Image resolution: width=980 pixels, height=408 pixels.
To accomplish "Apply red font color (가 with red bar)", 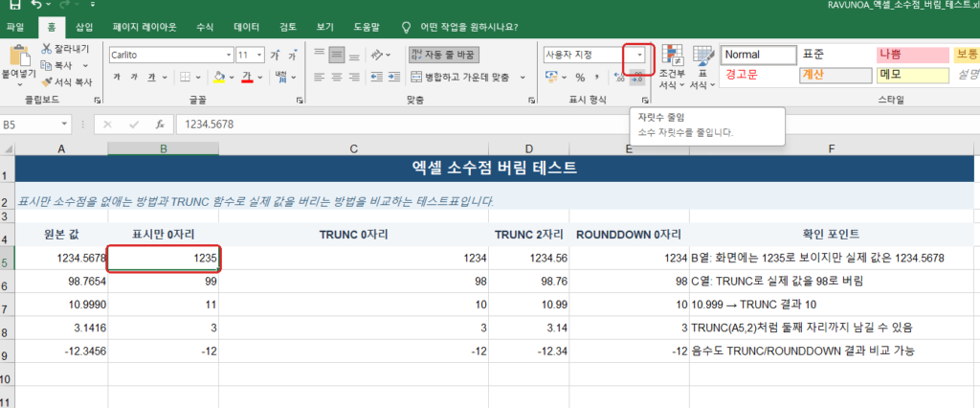I will (247, 77).
